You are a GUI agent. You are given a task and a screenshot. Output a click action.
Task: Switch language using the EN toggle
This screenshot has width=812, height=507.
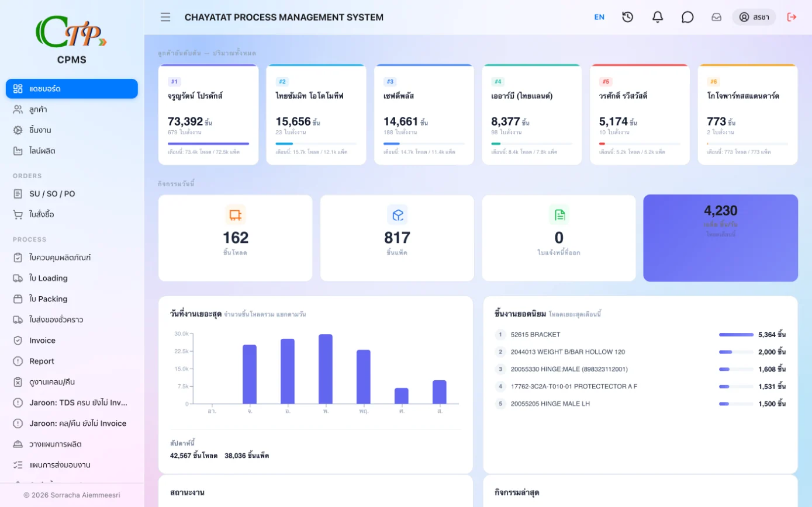pyautogui.click(x=599, y=17)
